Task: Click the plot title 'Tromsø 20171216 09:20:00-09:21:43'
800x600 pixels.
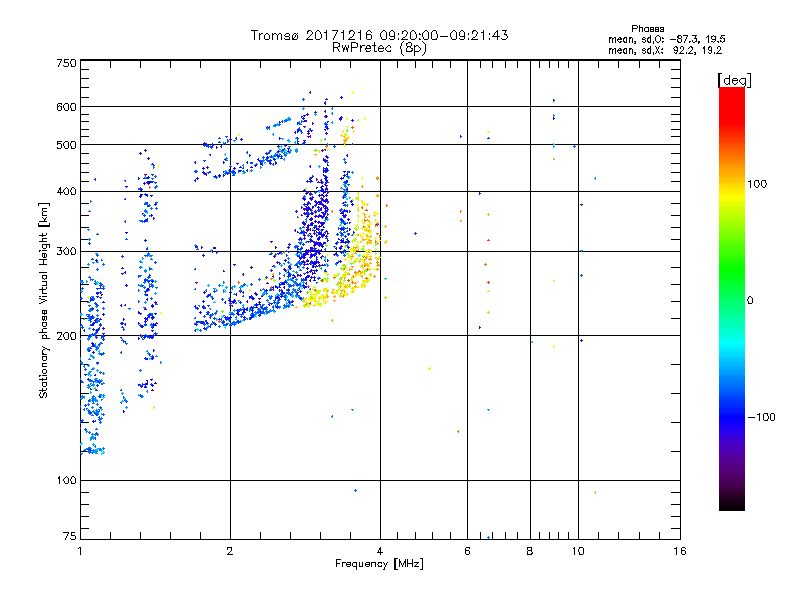Action: [379, 35]
